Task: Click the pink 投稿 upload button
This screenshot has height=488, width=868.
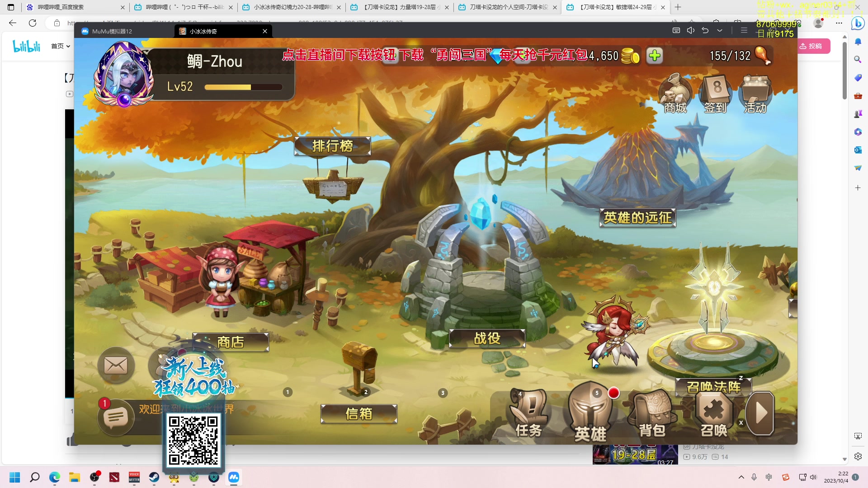Action: [x=813, y=46]
